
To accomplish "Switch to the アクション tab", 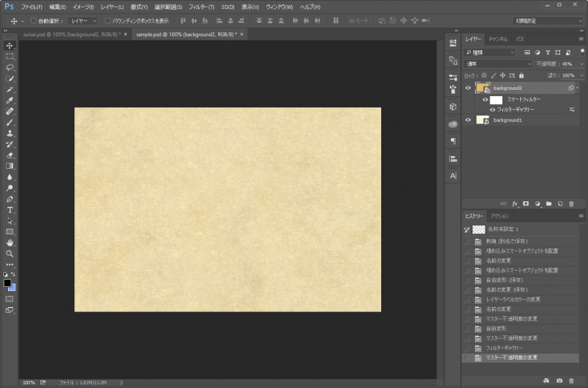I will tap(499, 216).
